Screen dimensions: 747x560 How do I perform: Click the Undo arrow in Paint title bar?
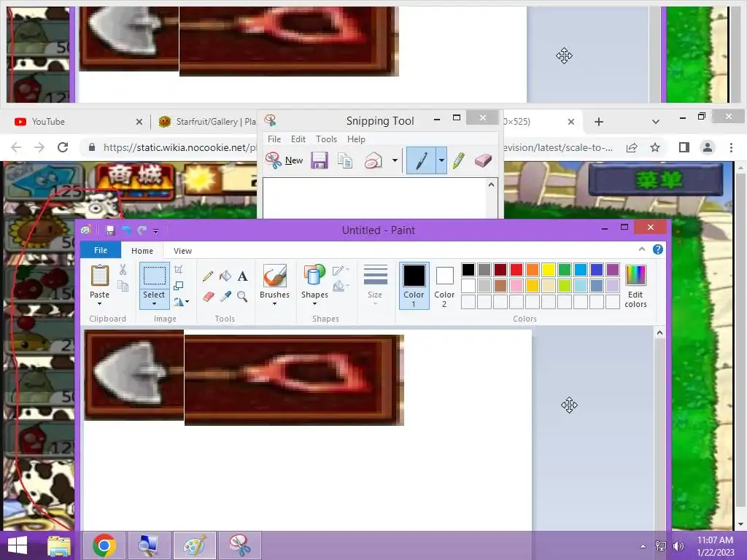pyautogui.click(x=126, y=230)
